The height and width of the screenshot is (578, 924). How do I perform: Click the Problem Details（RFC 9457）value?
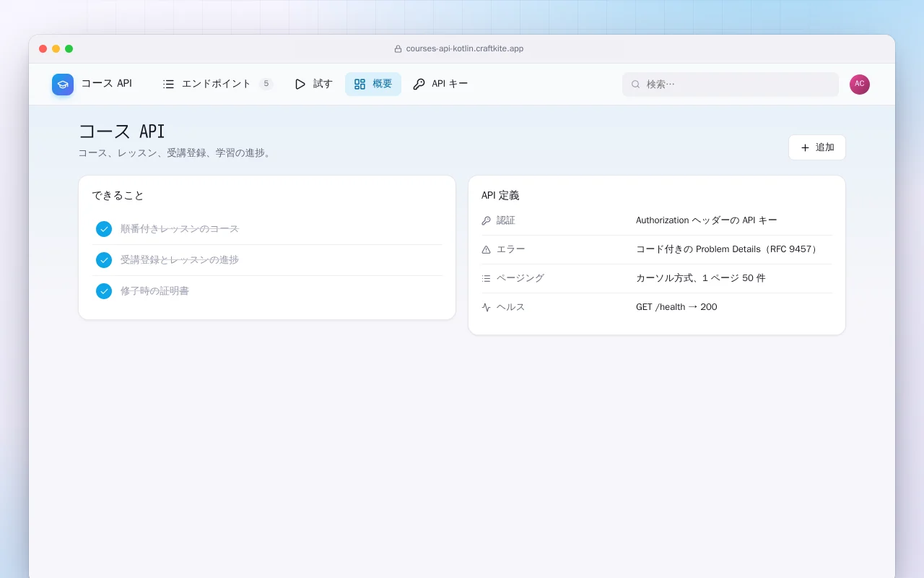(728, 249)
